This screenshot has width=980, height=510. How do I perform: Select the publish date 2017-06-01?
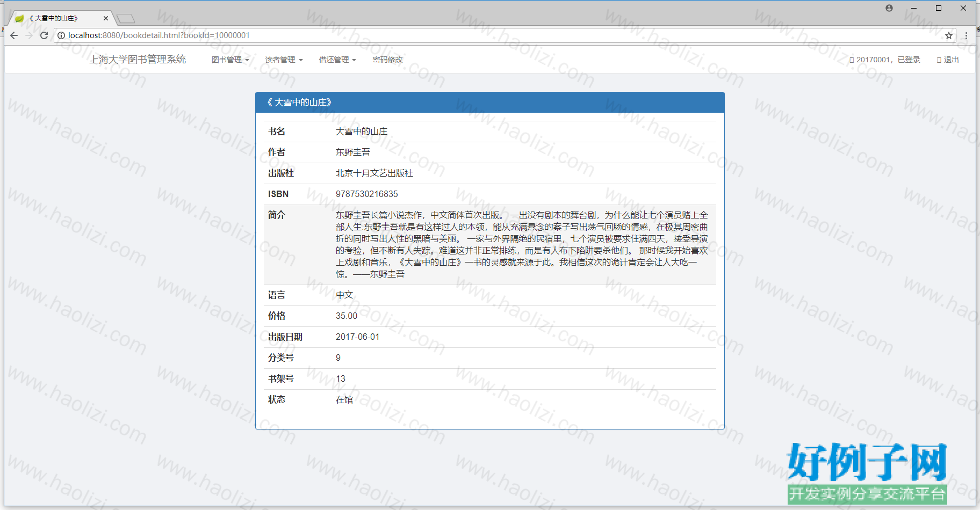click(x=358, y=337)
